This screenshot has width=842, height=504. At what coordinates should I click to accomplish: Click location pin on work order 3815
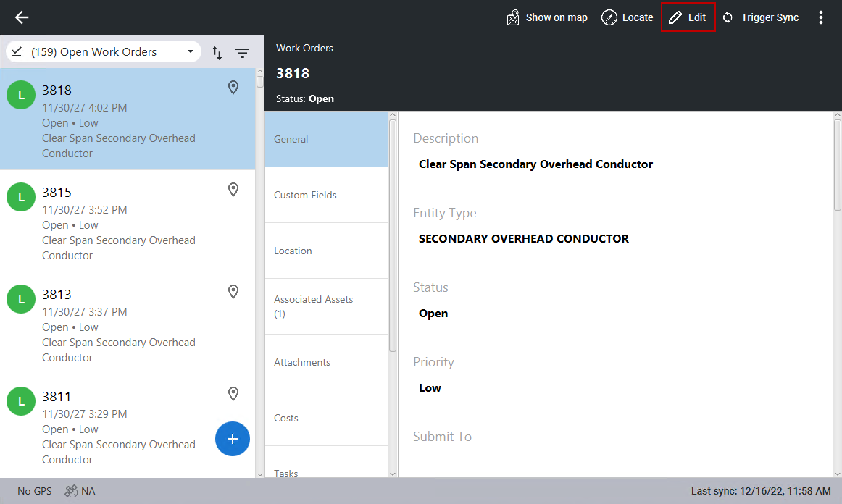pos(233,190)
